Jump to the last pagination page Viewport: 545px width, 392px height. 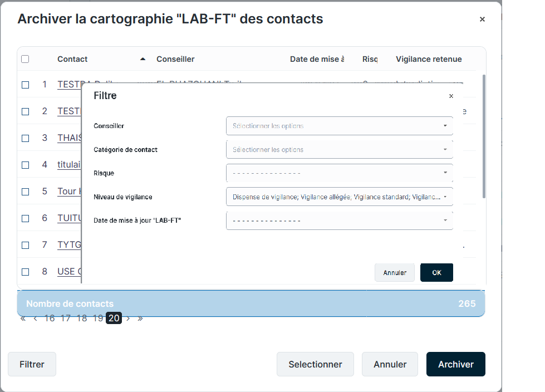[x=140, y=318]
